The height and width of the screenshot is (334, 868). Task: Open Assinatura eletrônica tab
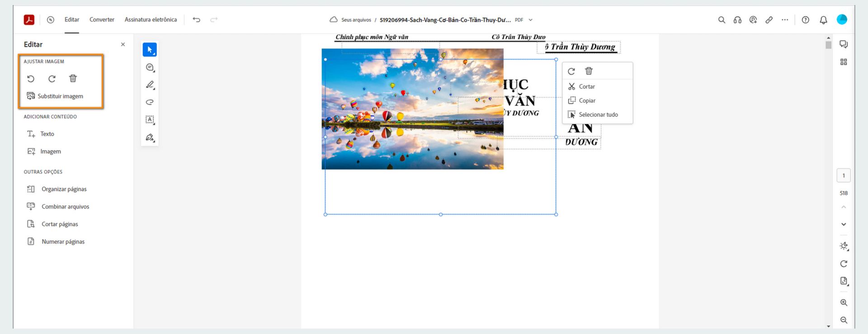pos(151,19)
